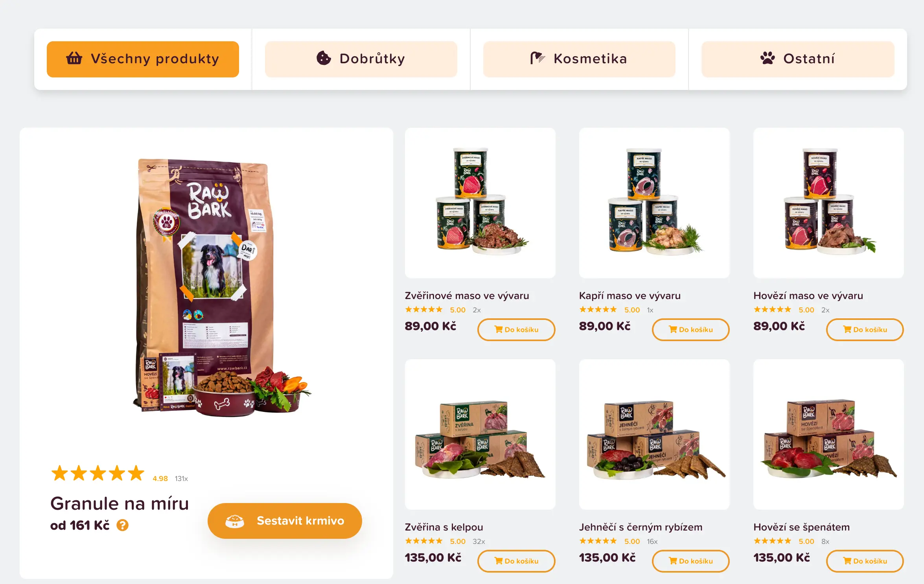This screenshot has width=924, height=584.
Task: Click the cart icon for Zvěřinové maso ve vývaru
Action: click(499, 329)
